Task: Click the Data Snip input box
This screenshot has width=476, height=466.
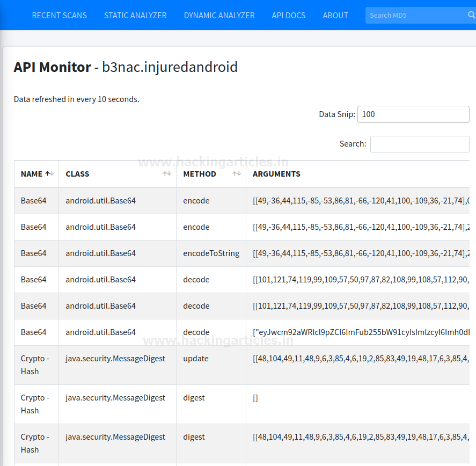Action: coord(413,114)
